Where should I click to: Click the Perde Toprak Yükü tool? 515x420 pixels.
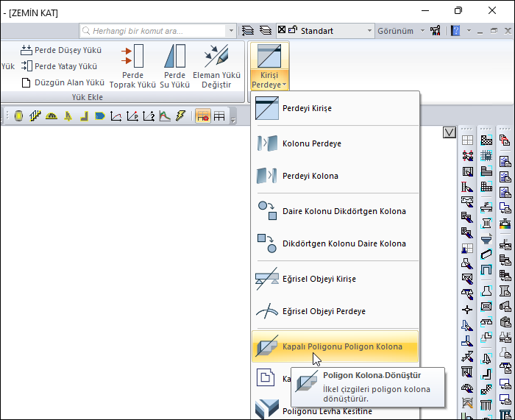click(132, 66)
